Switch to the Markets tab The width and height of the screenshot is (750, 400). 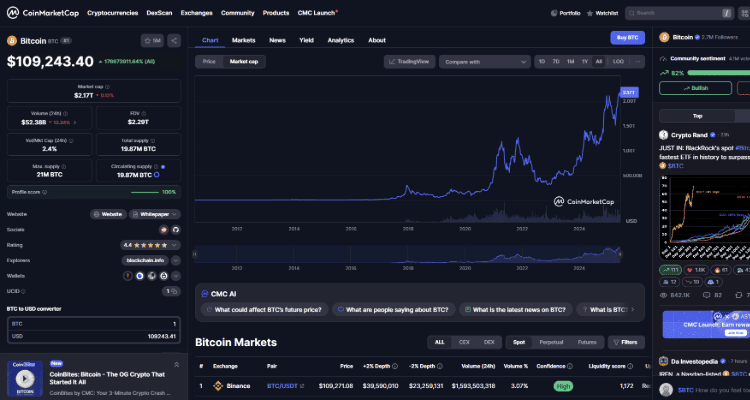click(x=243, y=40)
